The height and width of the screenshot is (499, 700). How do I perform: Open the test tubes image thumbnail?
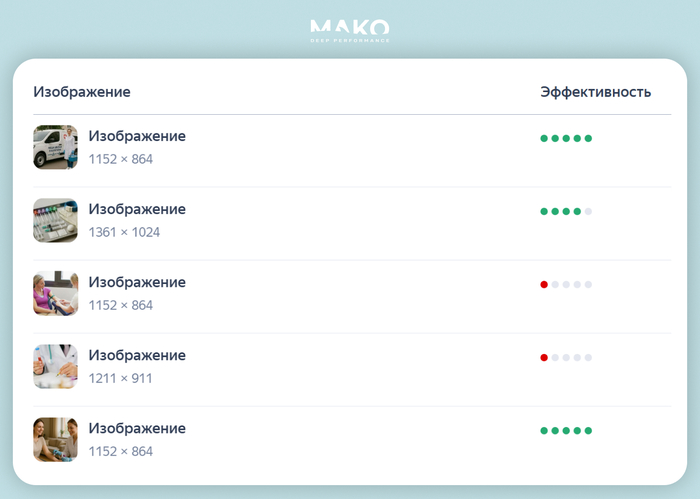(x=55, y=220)
